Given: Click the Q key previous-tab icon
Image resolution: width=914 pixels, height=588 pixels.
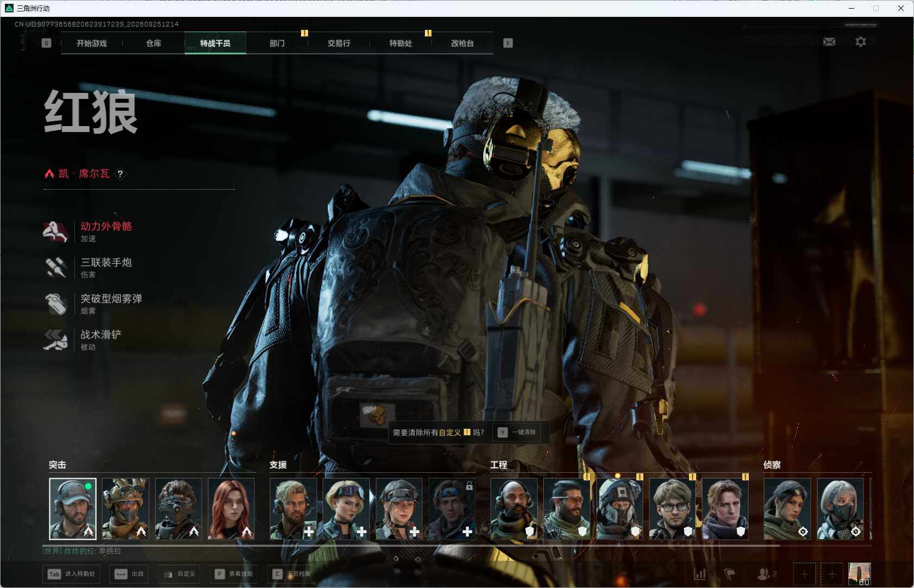Looking at the screenshot, I should (x=46, y=43).
